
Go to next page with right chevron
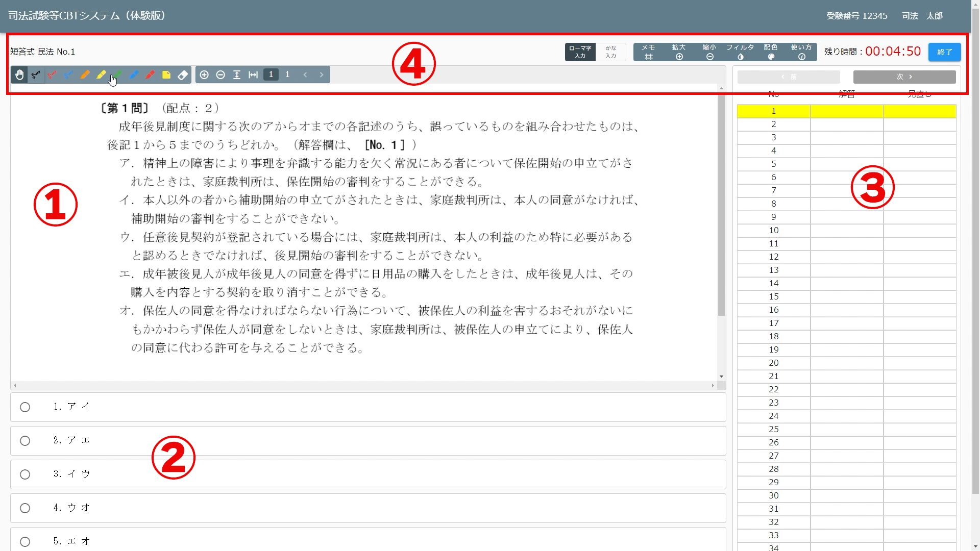pyautogui.click(x=322, y=75)
